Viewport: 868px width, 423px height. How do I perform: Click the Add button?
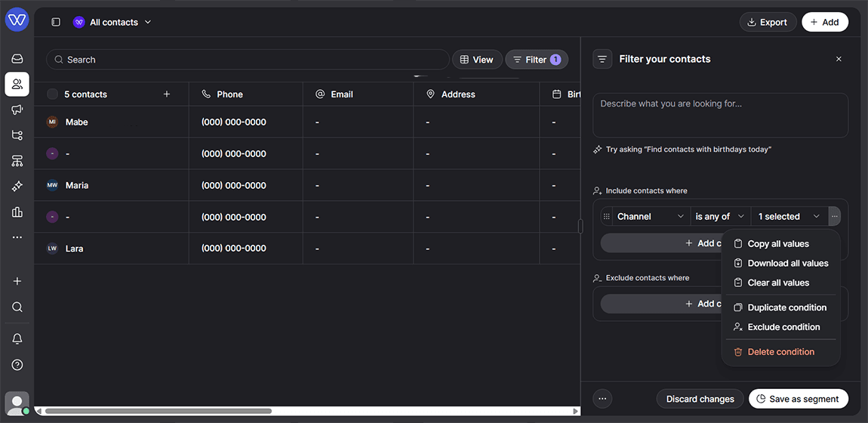[825, 22]
